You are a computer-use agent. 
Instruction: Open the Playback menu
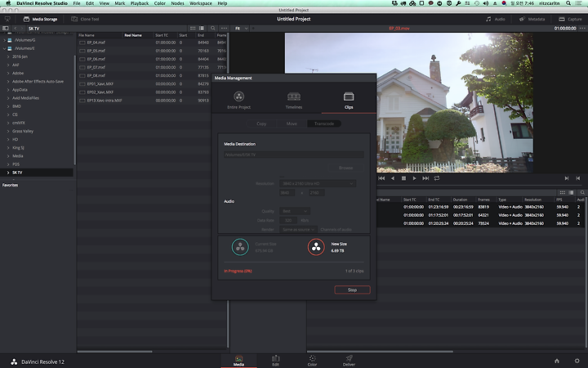click(140, 3)
